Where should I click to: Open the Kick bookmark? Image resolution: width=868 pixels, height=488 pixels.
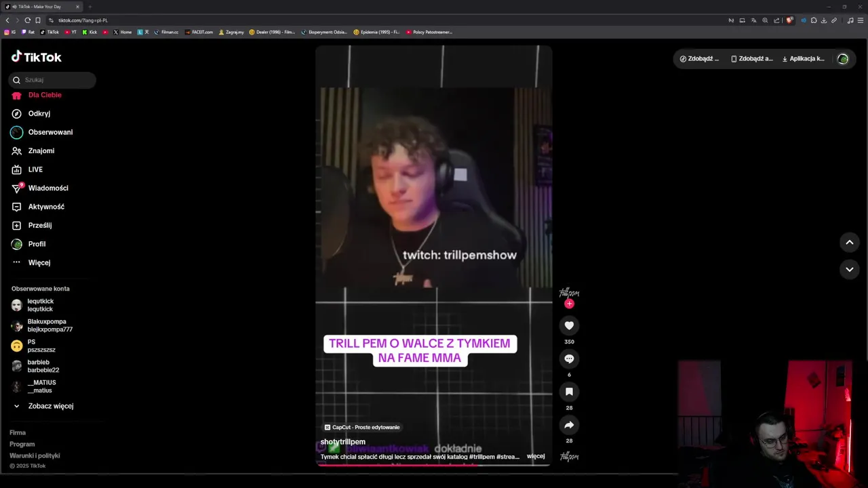[x=90, y=32]
